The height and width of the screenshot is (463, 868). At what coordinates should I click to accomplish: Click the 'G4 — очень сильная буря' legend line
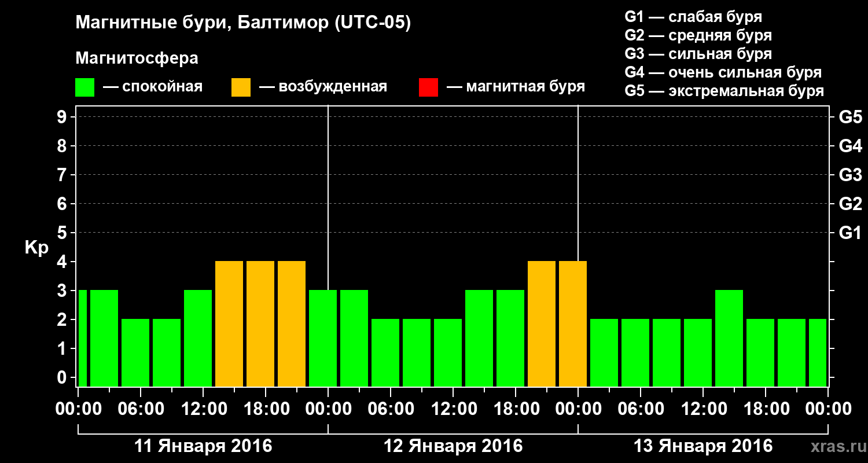[x=723, y=72]
